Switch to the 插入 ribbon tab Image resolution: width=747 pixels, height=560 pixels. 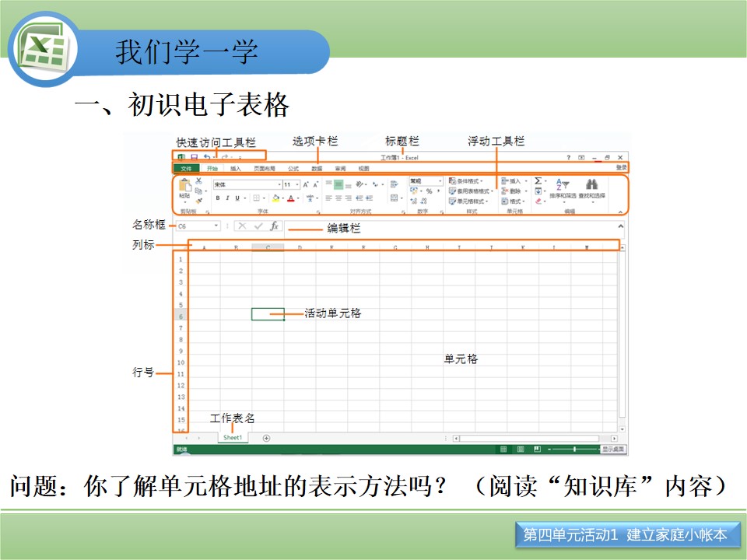click(x=235, y=169)
